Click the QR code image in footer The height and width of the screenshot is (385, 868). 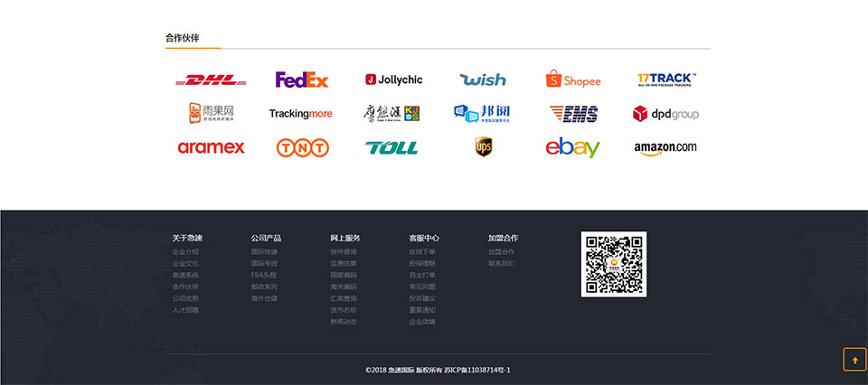[x=613, y=265]
